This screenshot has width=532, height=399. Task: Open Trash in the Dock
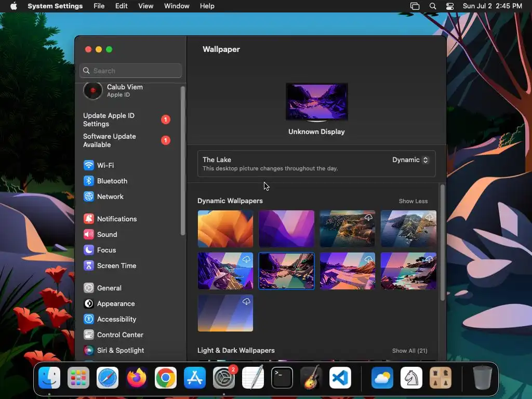coord(483,378)
